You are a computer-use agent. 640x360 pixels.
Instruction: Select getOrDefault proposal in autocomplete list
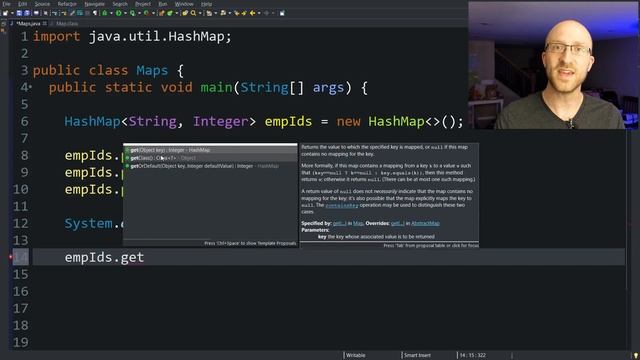tap(210, 166)
